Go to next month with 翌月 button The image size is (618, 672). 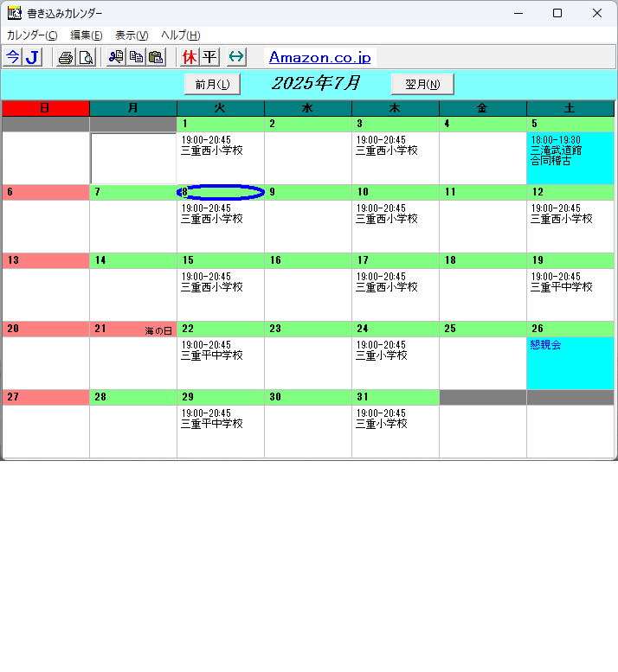click(422, 84)
